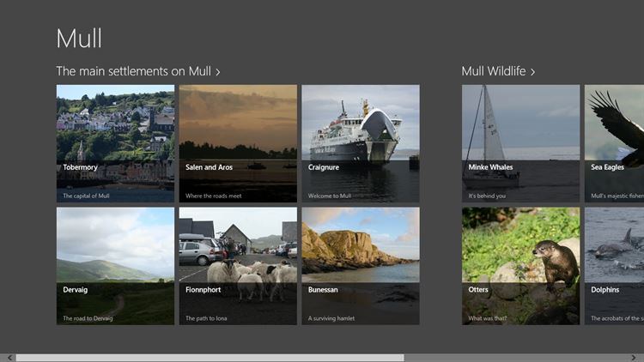This screenshot has height=362, width=644.
Task: Select the Dervaig tile
Action: pyautogui.click(x=115, y=266)
